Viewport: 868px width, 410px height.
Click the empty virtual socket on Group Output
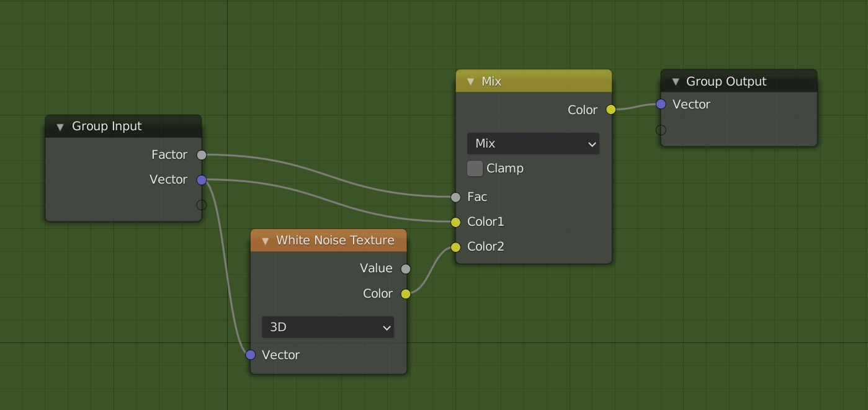click(x=661, y=130)
